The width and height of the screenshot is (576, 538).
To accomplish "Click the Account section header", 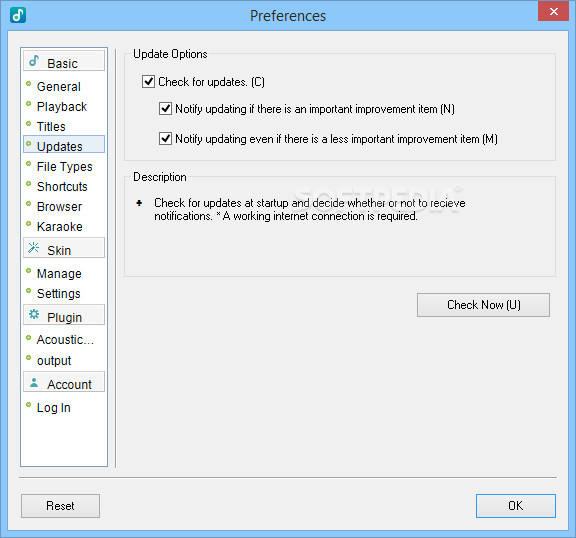I will tap(64, 382).
